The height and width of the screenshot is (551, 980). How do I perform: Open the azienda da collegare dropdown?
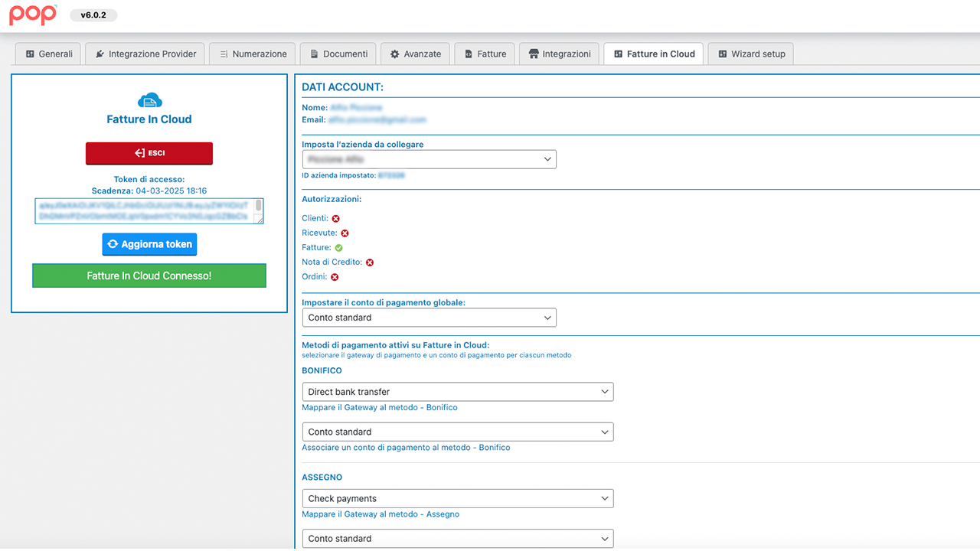[x=430, y=159]
